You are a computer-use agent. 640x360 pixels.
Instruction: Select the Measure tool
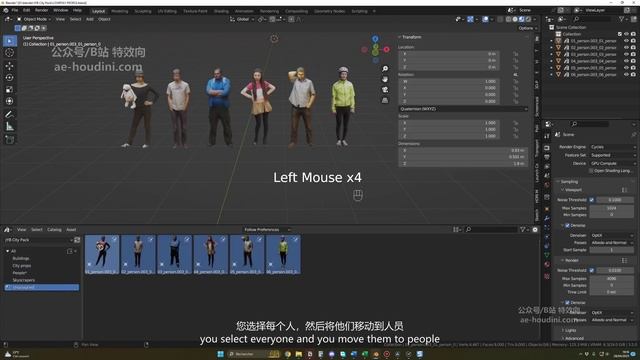[x=10, y=127]
